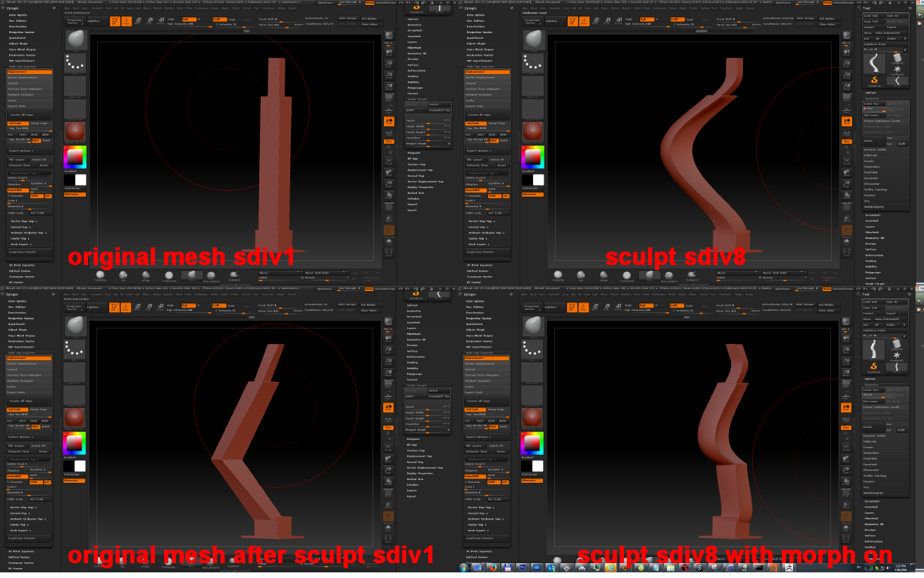This screenshot has width=924, height=578.
Task: Click Transp icon in original mesh sdiv1 view
Action: 389,219
